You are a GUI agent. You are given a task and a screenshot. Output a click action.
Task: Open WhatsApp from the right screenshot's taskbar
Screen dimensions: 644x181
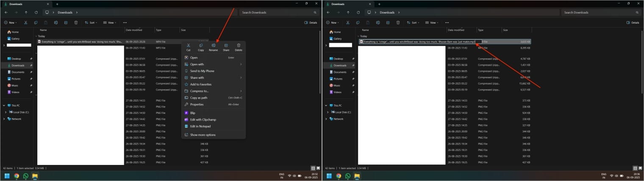pyautogui.click(x=348, y=176)
